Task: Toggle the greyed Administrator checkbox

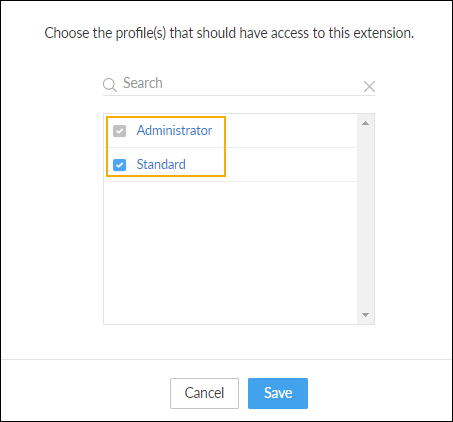Action: [119, 131]
